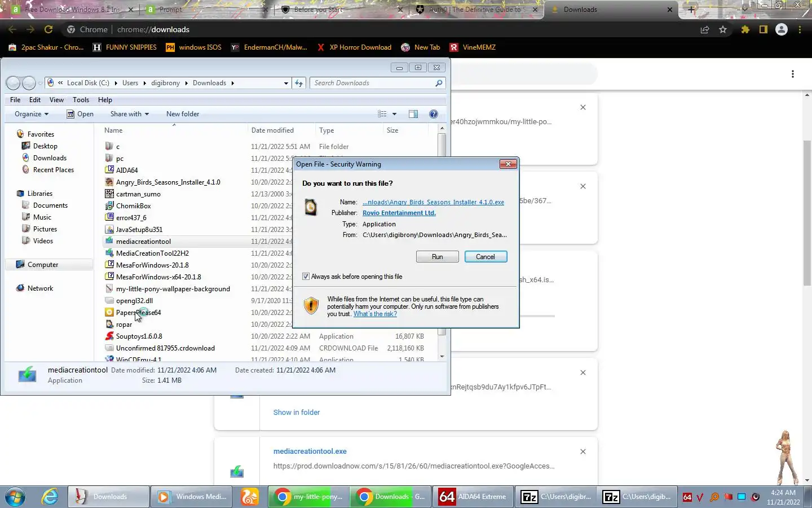
Task: Toggle the Chrome side panel icon
Action: [763, 29]
